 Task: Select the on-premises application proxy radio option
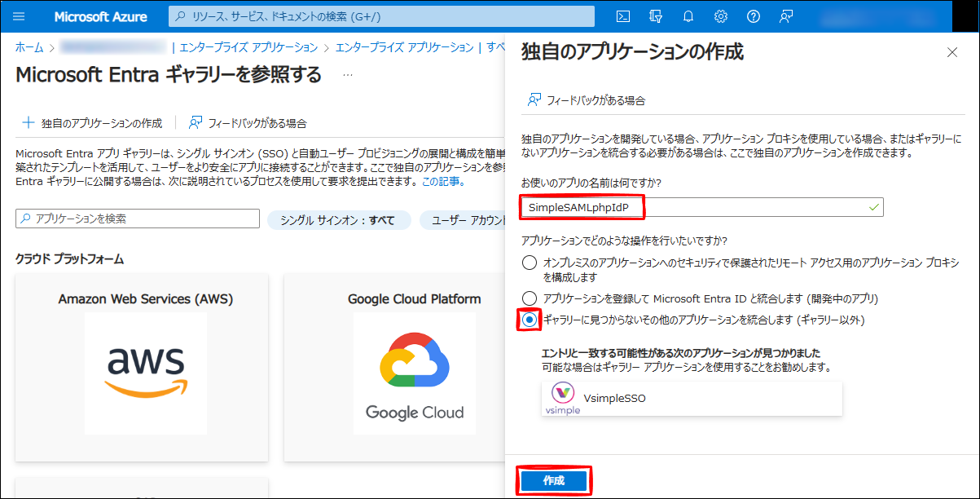click(x=530, y=263)
